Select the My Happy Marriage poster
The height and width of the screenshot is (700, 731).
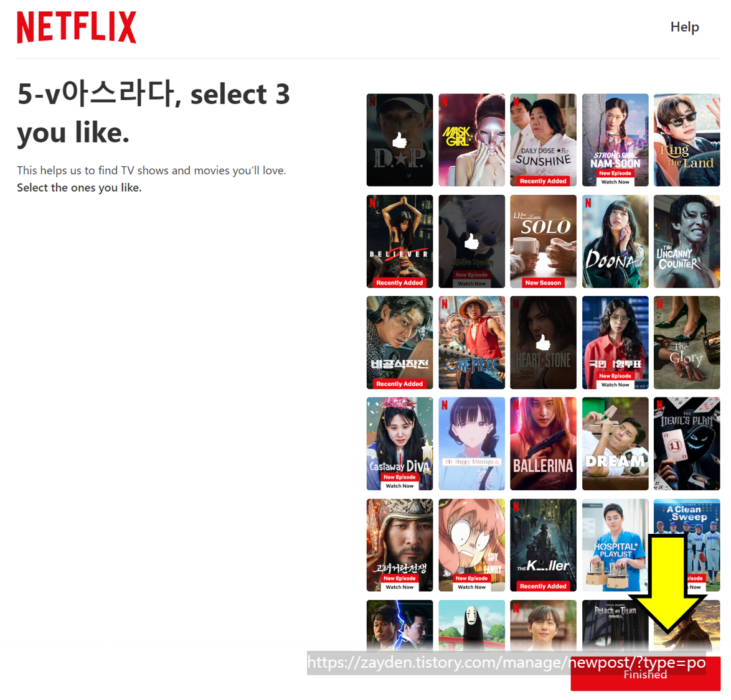pos(471,444)
